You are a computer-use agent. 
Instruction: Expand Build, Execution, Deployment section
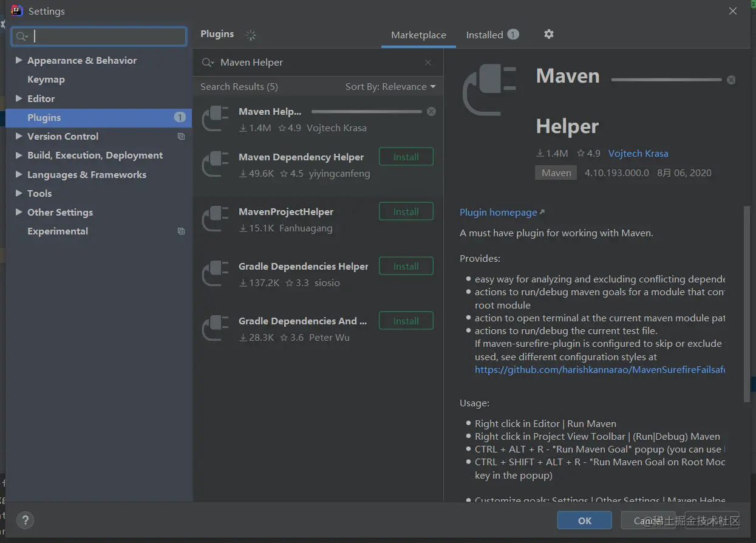(19, 155)
